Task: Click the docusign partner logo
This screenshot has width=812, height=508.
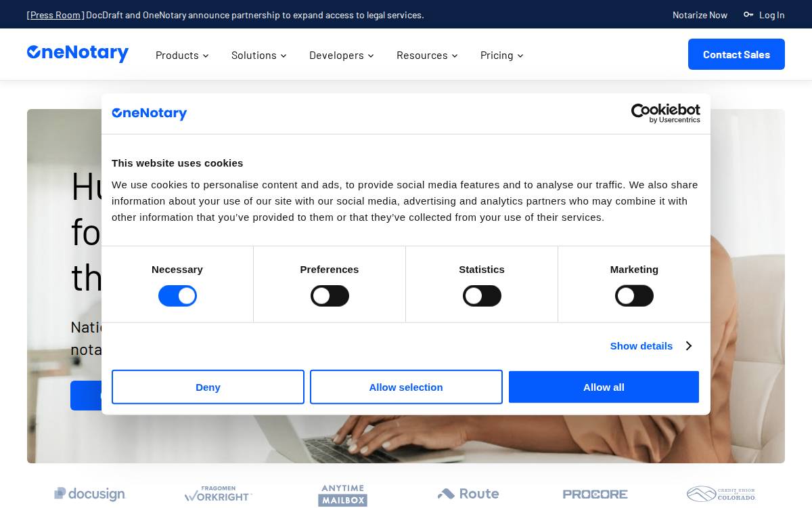Action: point(90,494)
